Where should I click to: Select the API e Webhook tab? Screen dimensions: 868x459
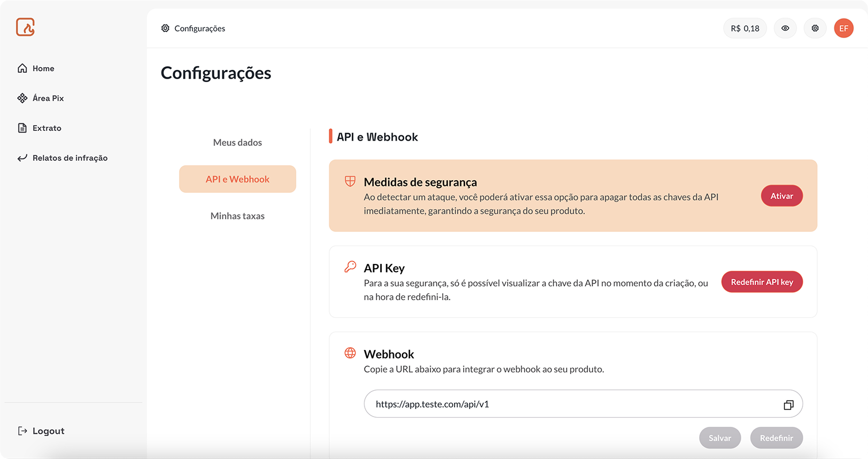[x=238, y=179]
